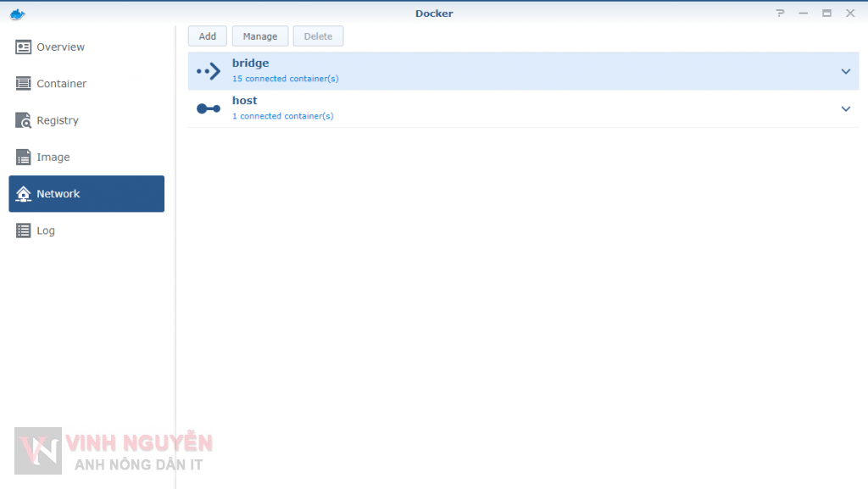Click the Manage button
The height and width of the screenshot is (489, 868).
[260, 36]
